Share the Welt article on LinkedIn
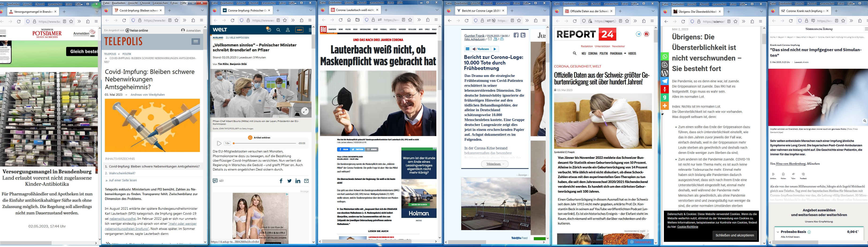This screenshot has height=247, width=868. pyautogui.click(x=298, y=181)
